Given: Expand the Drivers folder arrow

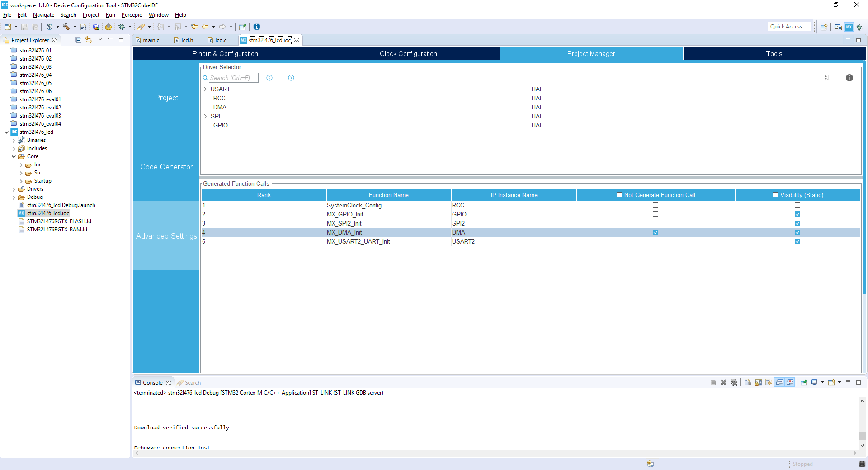Looking at the screenshot, I should [14, 189].
